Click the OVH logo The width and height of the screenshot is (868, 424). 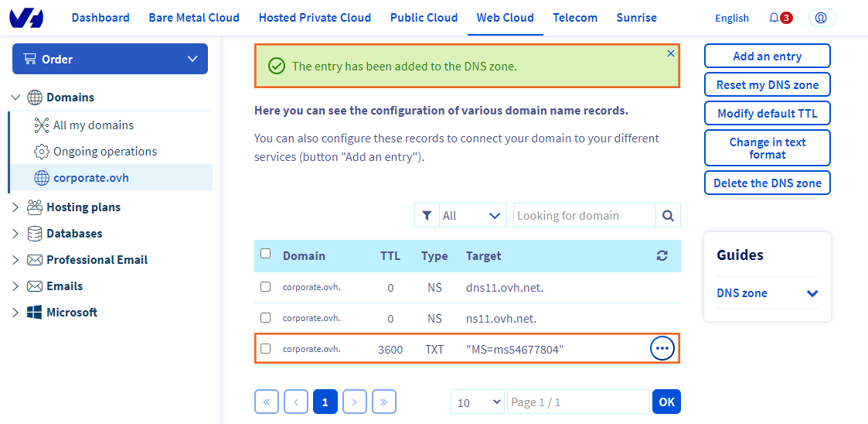(x=26, y=18)
